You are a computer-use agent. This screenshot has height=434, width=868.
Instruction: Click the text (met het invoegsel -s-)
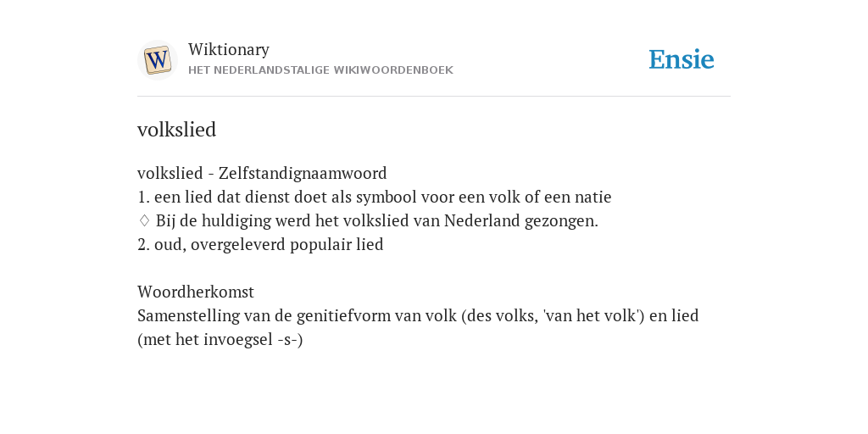tap(220, 339)
